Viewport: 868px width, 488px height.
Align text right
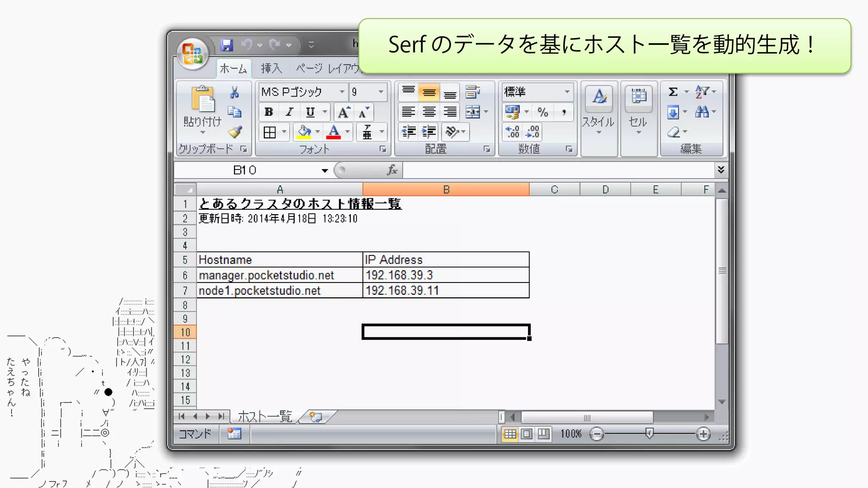coord(450,112)
